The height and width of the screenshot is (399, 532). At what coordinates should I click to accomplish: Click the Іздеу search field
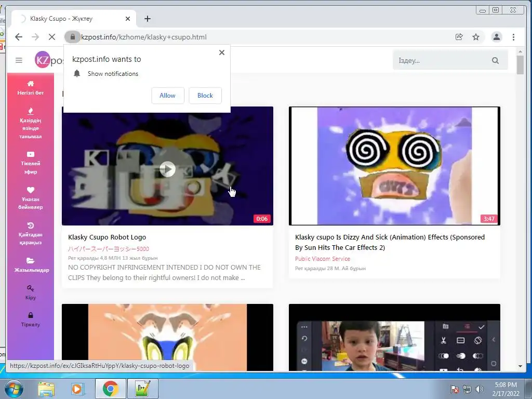pos(443,60)
